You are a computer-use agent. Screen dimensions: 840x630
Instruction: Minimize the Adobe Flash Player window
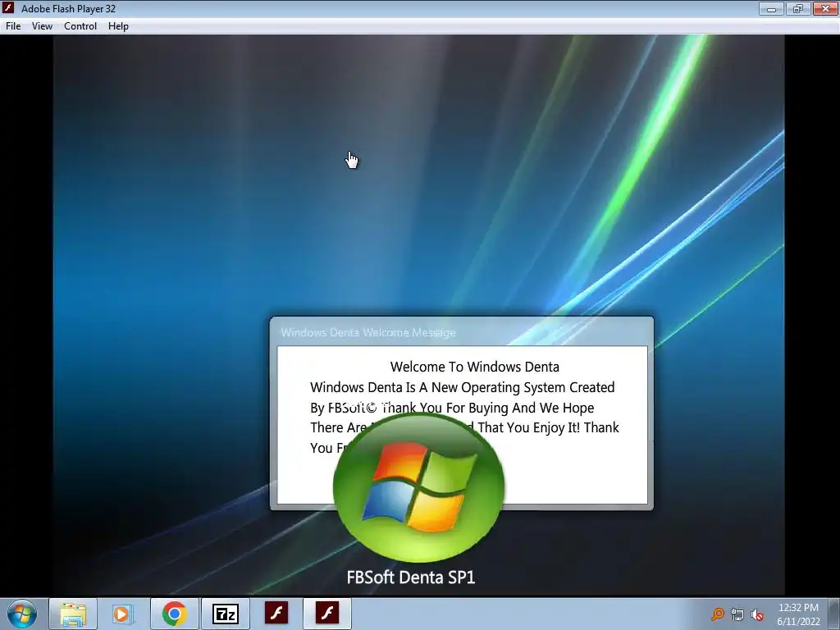click(771, 8)
